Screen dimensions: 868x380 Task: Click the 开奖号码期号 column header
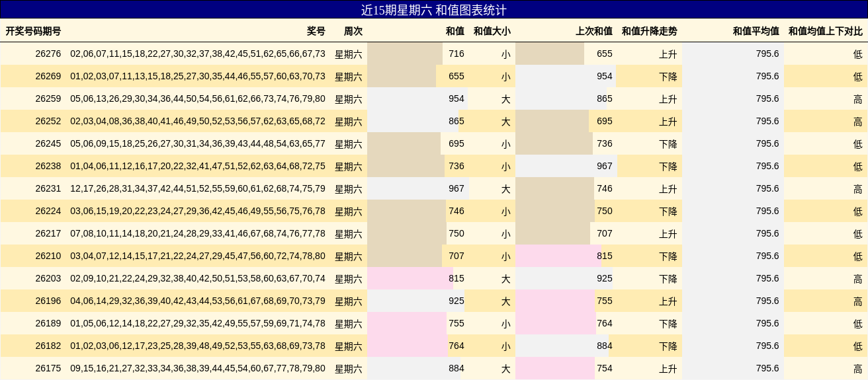tap(33, 31)
